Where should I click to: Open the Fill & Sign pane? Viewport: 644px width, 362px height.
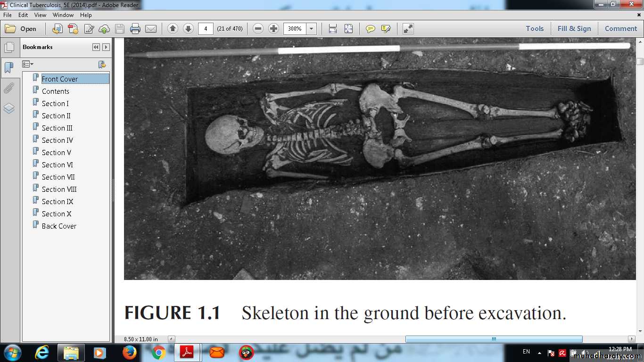(574, 29)
